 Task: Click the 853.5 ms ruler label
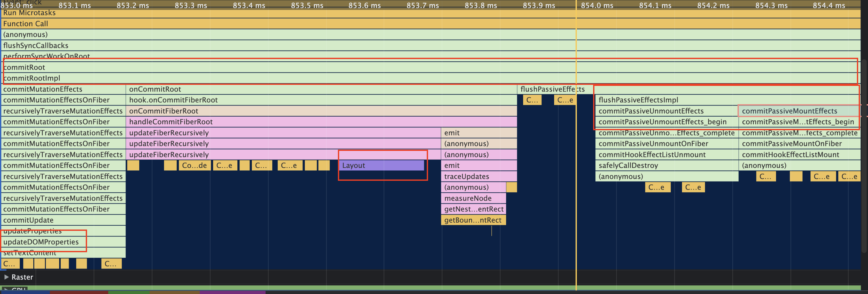pyautogui.click(x=307, y=5)
